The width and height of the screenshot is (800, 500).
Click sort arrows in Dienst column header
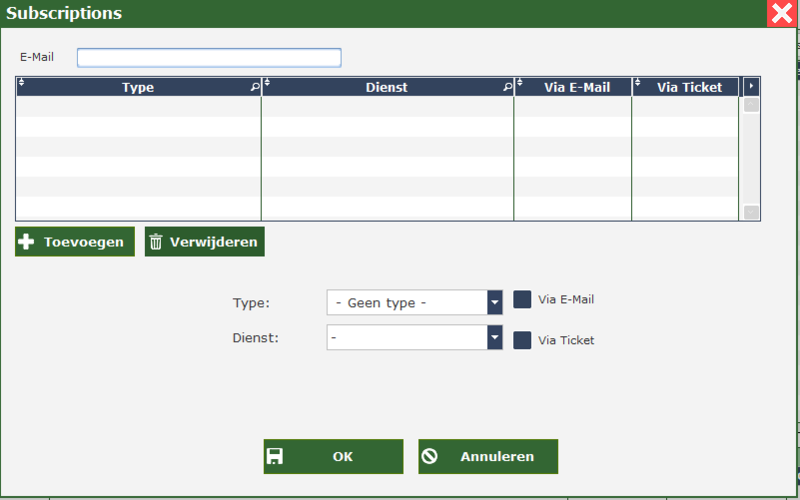tap(267, 83)
